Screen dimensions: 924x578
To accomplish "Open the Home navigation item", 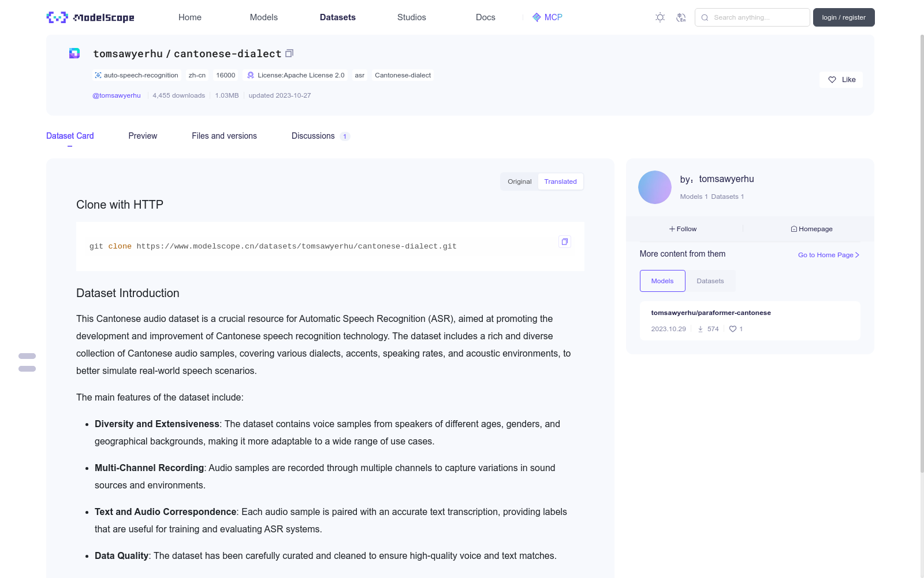I will pos(190,17).
